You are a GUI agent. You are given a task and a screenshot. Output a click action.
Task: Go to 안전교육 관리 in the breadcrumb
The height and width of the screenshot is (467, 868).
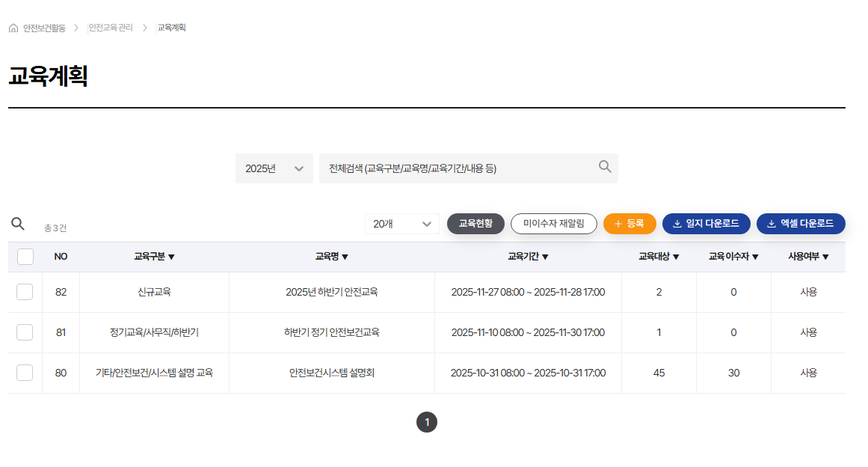[111, 28]
